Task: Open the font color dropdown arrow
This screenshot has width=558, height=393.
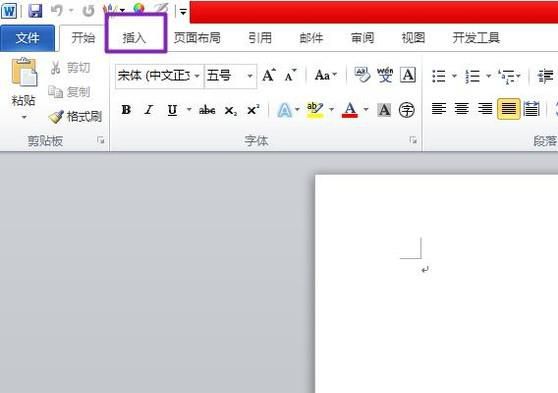Action: tap(366, 109)
